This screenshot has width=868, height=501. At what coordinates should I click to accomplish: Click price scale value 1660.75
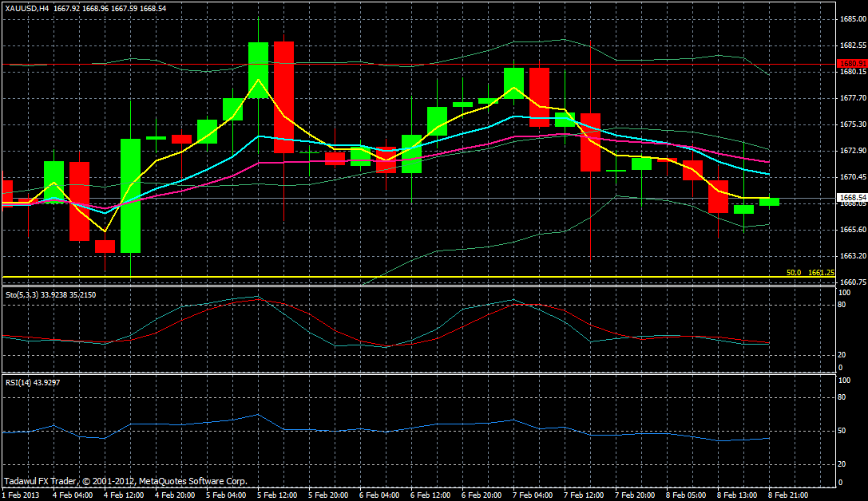[853, 282]
